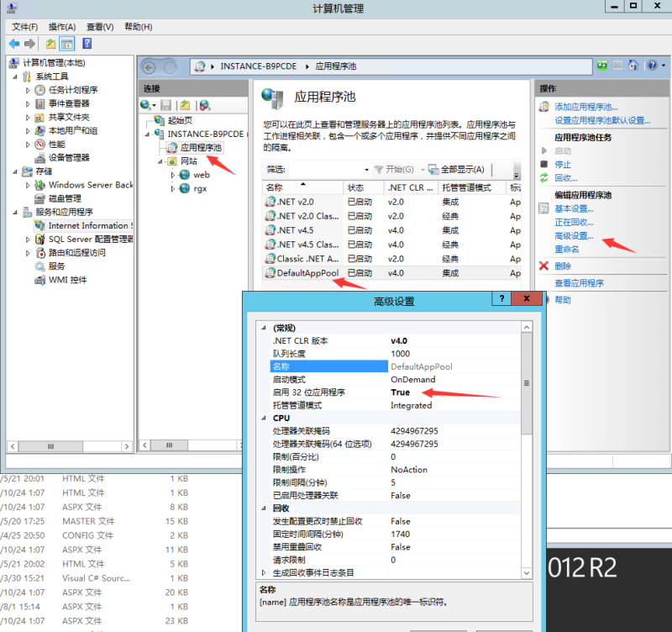Image resolution: width=672 pixels, height=632 pixels.
Task: Open the 操作(A) menu
Action: click(x=62, y=27)
